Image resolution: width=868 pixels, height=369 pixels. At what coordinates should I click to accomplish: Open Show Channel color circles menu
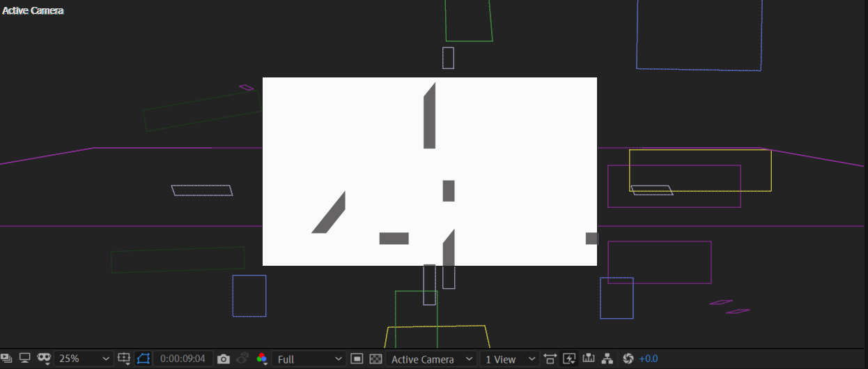tap(262, 359)
